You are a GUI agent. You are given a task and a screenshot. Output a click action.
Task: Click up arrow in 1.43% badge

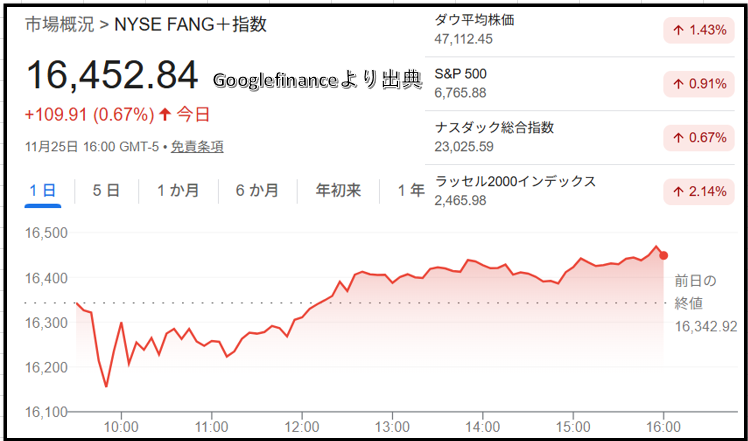tap(678, 30)
